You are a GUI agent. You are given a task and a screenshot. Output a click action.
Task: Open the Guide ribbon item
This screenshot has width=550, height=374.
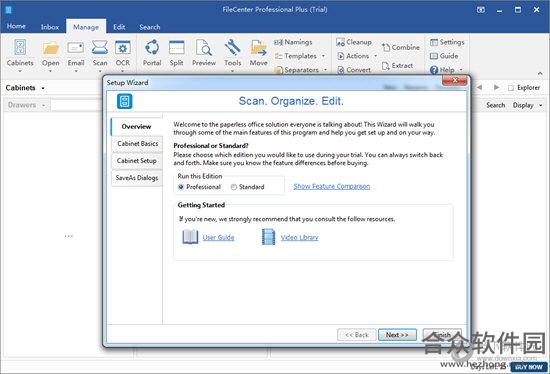pos(444,56)
